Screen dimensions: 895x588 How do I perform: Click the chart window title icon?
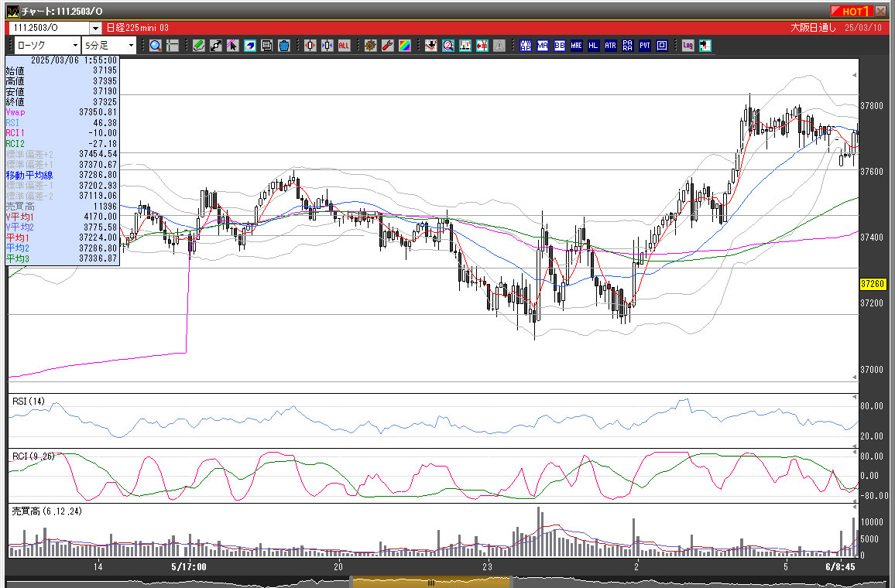[12, 12]
